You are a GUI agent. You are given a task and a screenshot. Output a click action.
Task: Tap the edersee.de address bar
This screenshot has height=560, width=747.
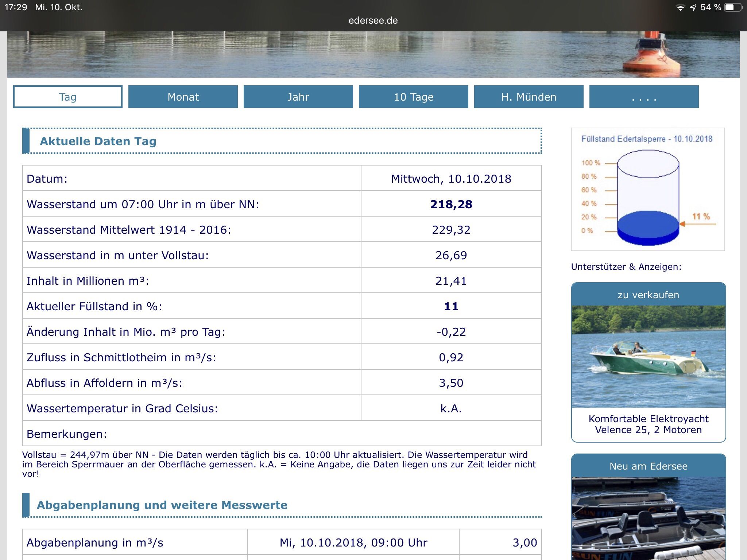373,20
